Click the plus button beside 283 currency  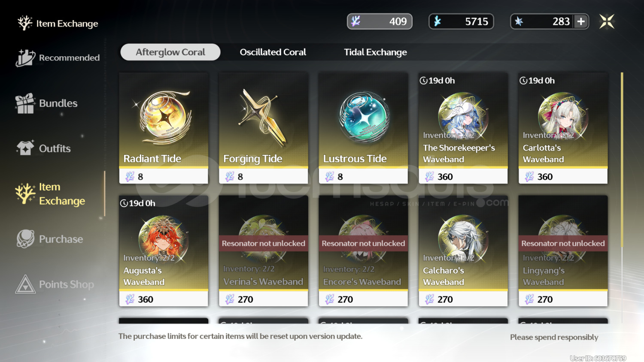click(581, 21)
